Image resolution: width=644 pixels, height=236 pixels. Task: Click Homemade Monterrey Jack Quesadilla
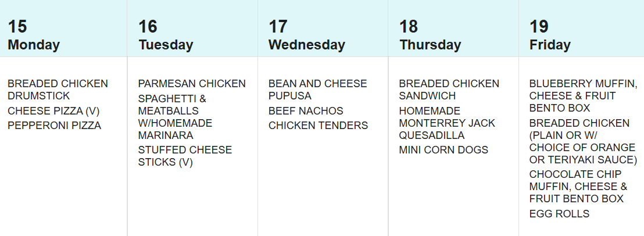click(x=447, y=123)
